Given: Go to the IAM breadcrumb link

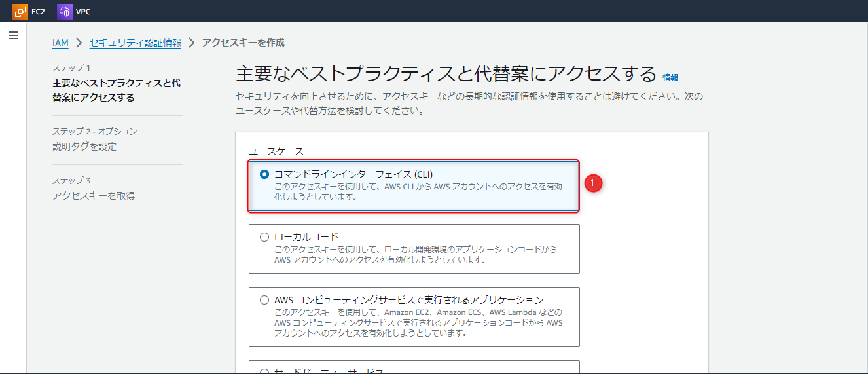Looking at the screenshot, I should point(60,43).
